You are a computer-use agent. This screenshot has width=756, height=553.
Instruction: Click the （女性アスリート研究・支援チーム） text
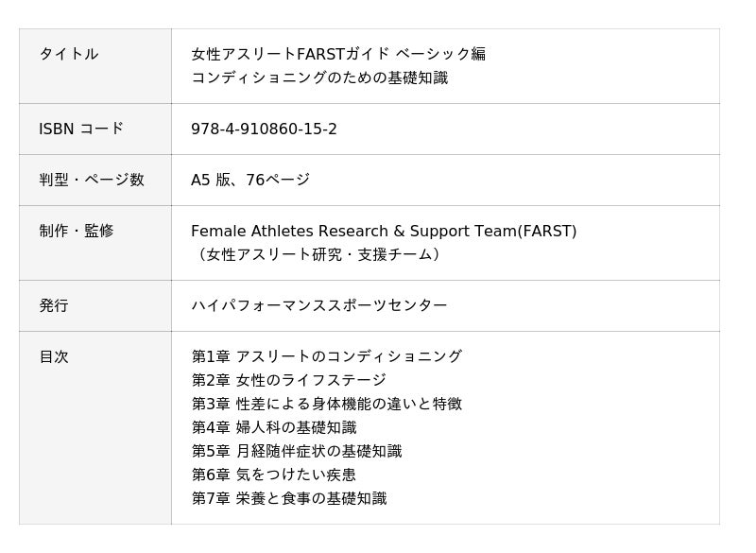coord(317,254)
